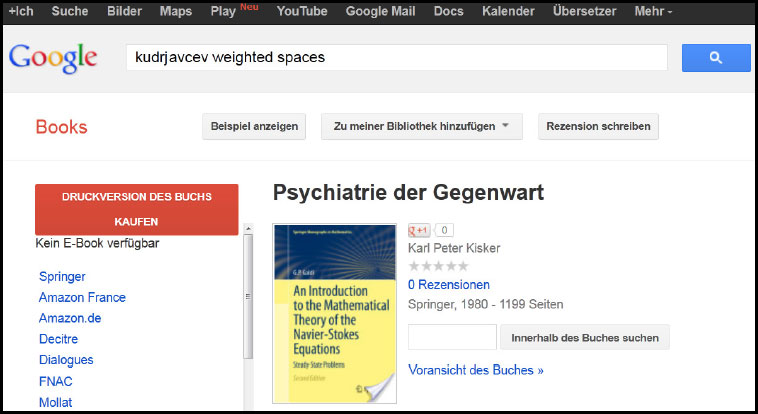The width and height of the screenshot is (758, 414).
Task: Click the Beispiel anzeigen button
Action: tap(254, 126)
